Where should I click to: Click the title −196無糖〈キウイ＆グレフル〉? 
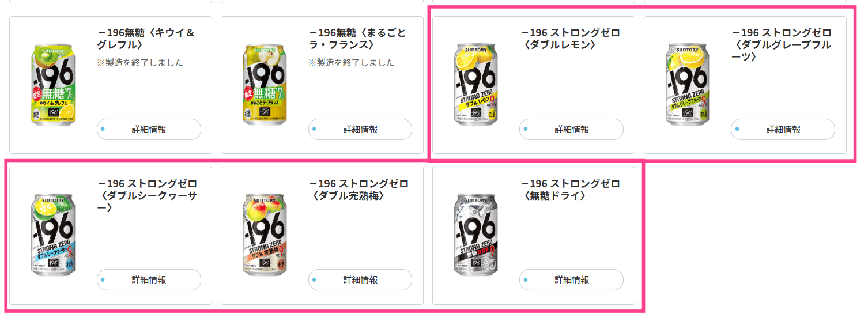tap(146, 39)
